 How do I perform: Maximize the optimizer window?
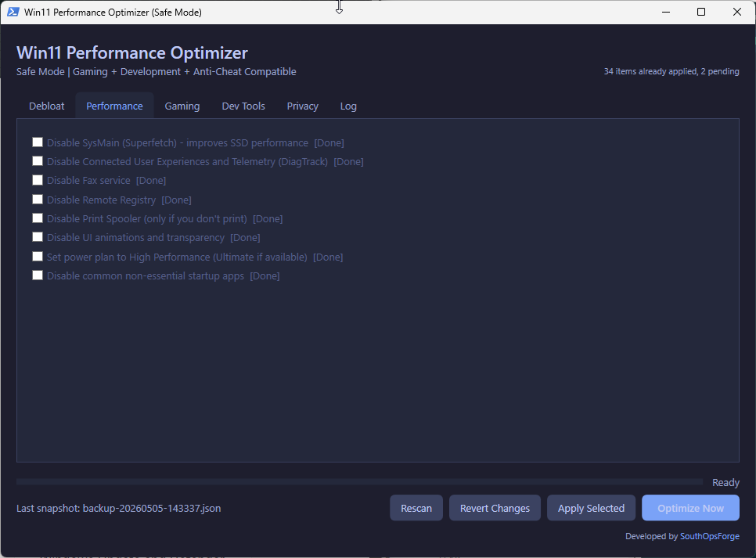(x=701, y=12)
